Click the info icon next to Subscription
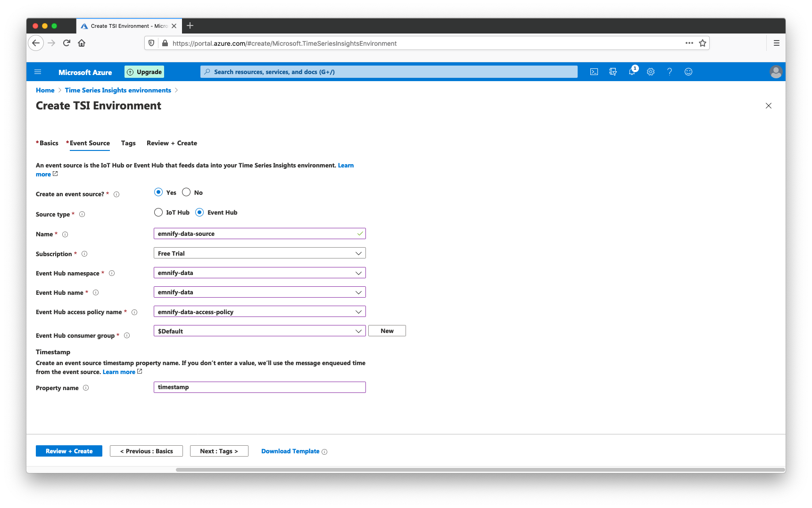 84,254
